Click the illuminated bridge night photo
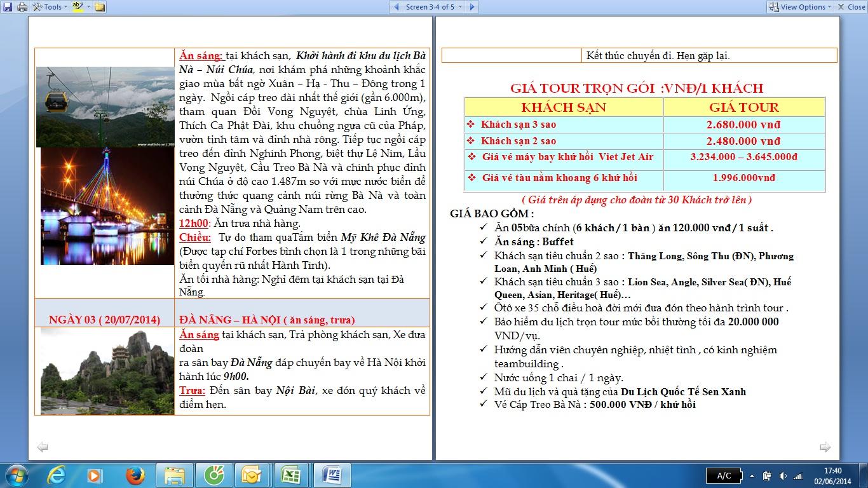The width and height of the screenshot is (868, 488). pos(107,206)
